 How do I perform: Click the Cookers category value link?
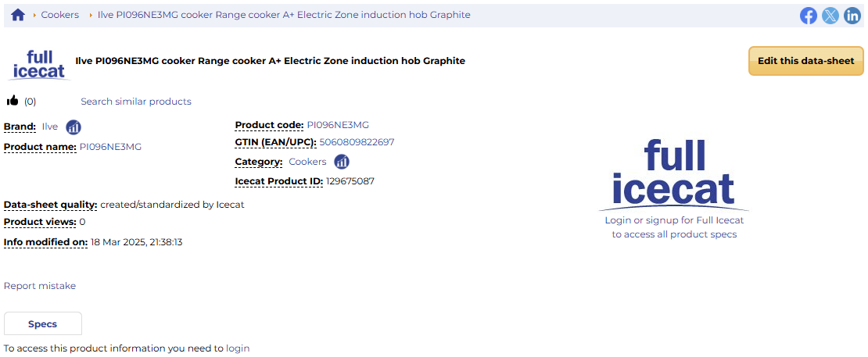pyautogui.click(x=308, y=162)
